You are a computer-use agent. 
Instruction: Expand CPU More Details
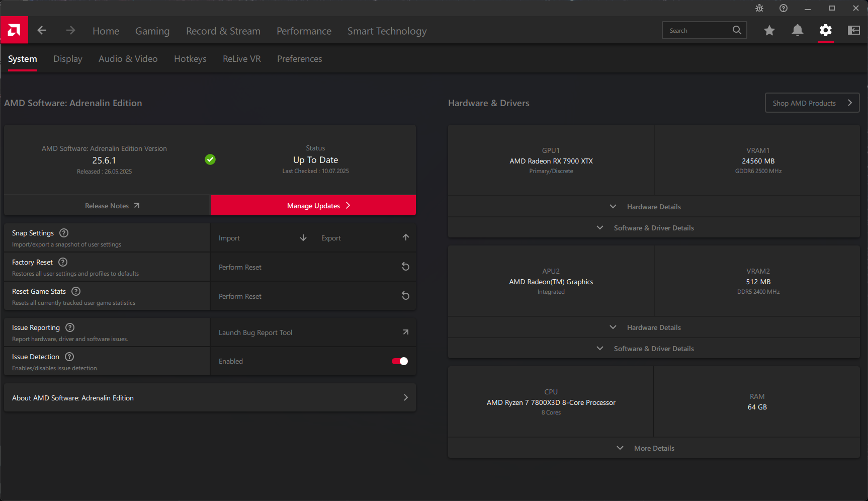click(x=654, y=448)
